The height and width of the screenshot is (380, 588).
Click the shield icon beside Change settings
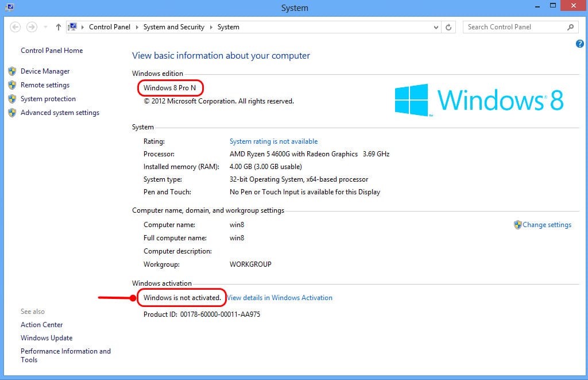517,225
